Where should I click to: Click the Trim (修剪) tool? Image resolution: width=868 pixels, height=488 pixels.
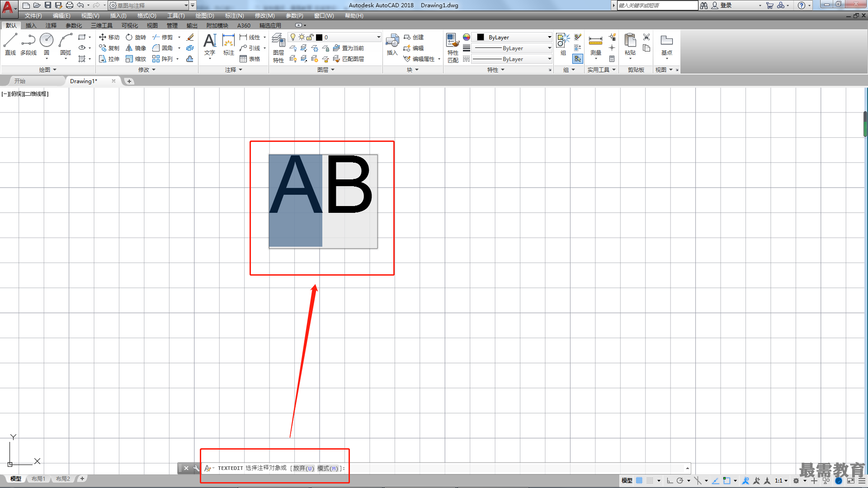(163, 37)
